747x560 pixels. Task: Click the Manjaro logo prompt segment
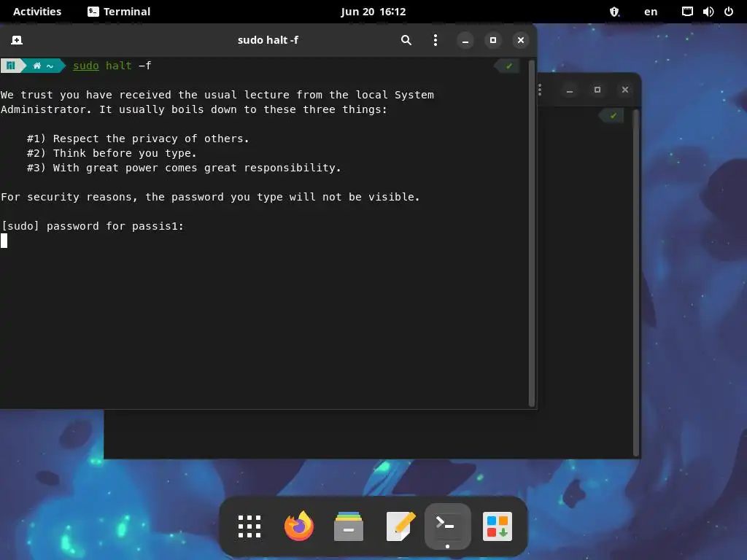pos(10,66)
